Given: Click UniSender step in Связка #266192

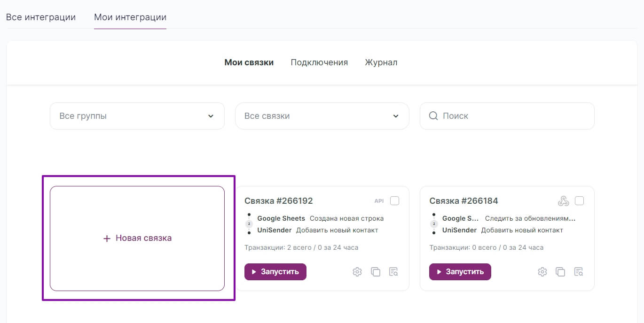Looking at the screenshot, I should pyautogui.click(x=275, y=230).
